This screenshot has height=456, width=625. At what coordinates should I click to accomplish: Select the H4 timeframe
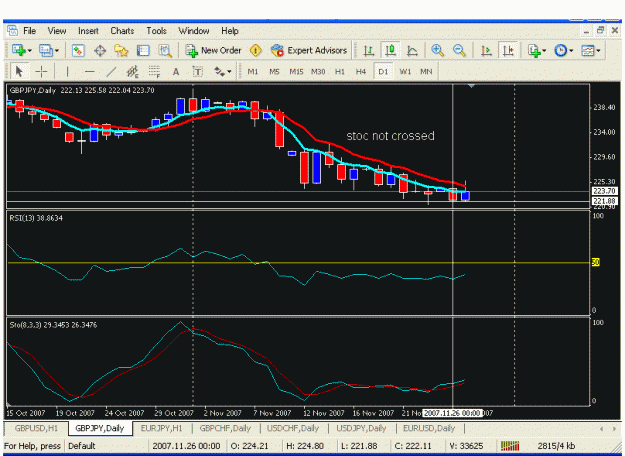pyautogui.click(x=361, y=72)
